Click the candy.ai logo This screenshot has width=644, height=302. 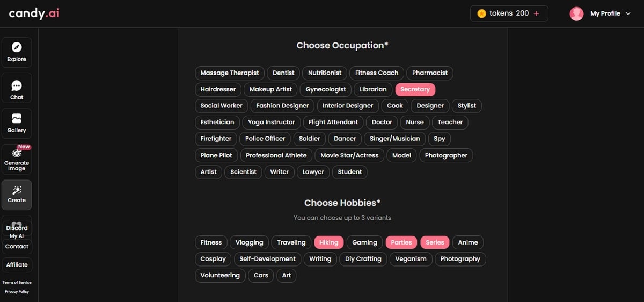point(34,13)
